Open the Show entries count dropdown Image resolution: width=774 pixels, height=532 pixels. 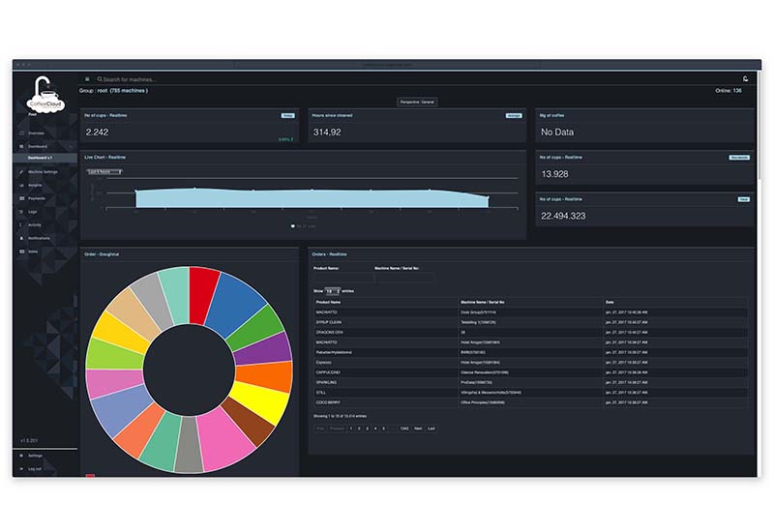coord(332,290)
